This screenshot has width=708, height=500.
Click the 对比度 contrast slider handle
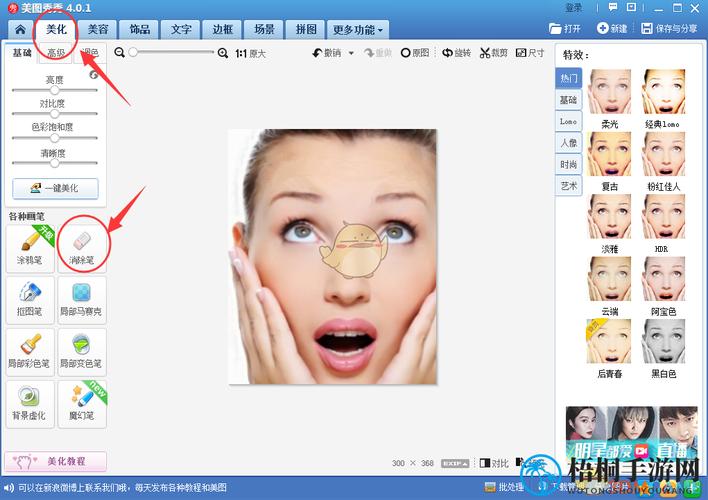[55, 114]
